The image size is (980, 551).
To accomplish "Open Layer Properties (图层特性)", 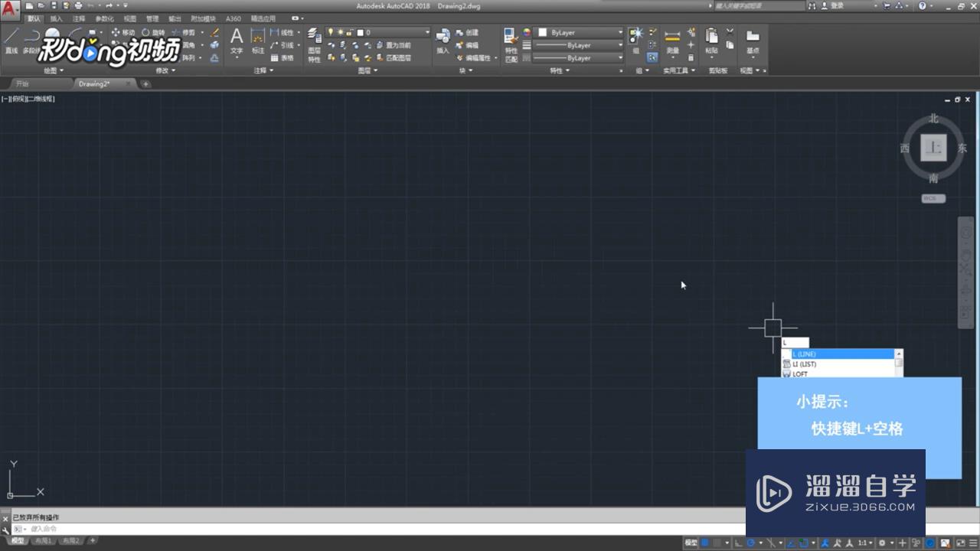I will (314, 45).
